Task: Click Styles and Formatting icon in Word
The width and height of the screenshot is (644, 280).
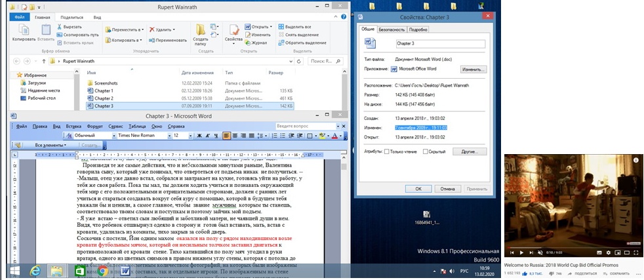Action: pos(69,136)
